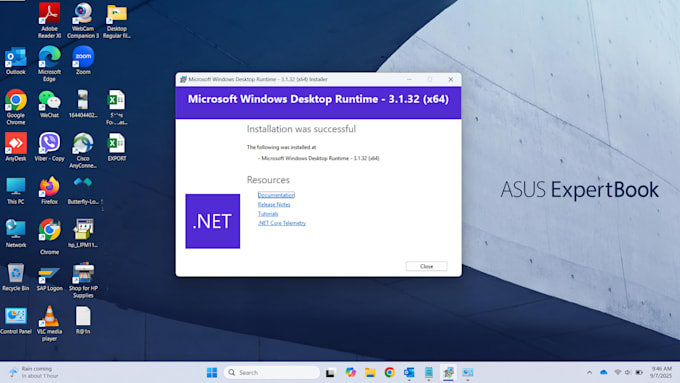The height and width of the screenshot is (383, 680).
Task: Select the VLC media player icon
Action: click(x=49, y=324)
